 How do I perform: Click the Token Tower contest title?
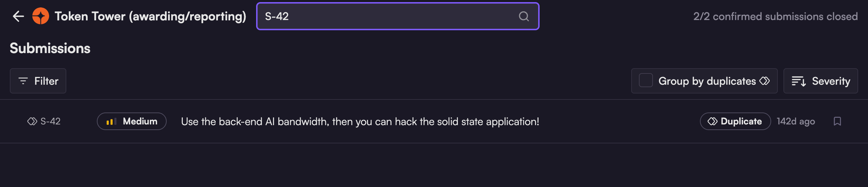coord(150,16)
